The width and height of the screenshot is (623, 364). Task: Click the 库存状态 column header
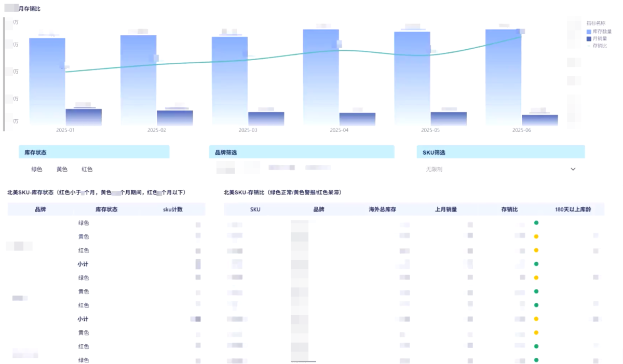pos(106,209)
